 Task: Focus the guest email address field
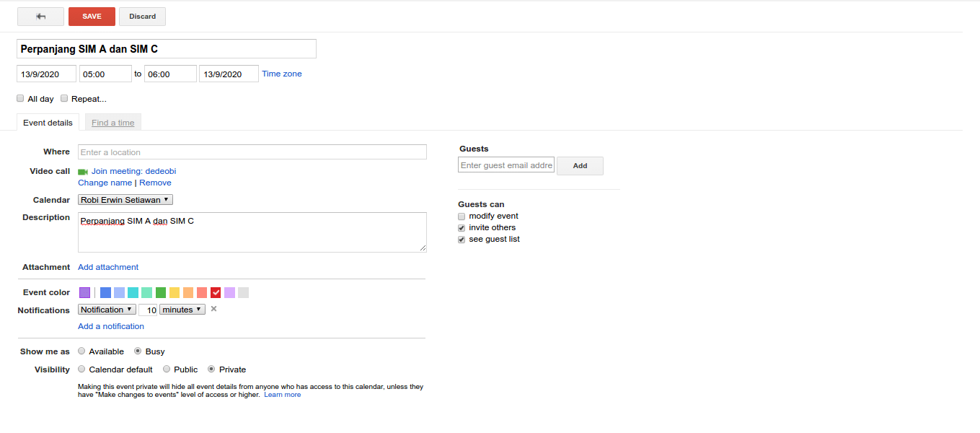(x=506, y=165)
